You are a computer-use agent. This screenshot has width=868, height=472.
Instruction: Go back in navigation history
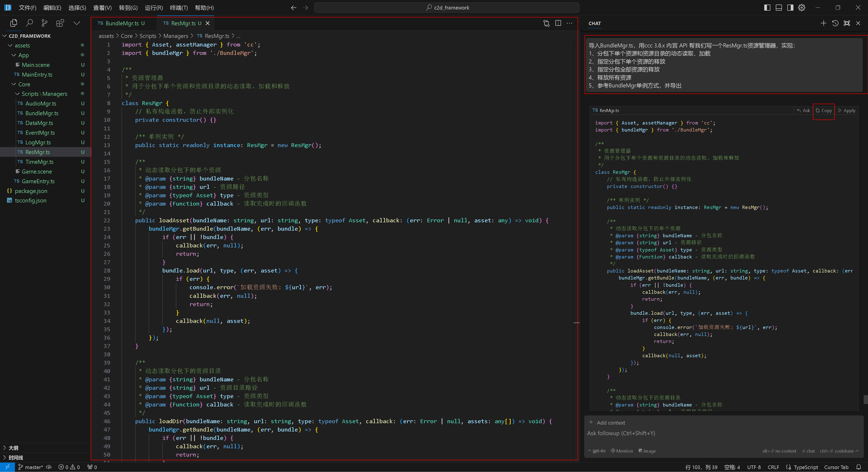point(293,7)
